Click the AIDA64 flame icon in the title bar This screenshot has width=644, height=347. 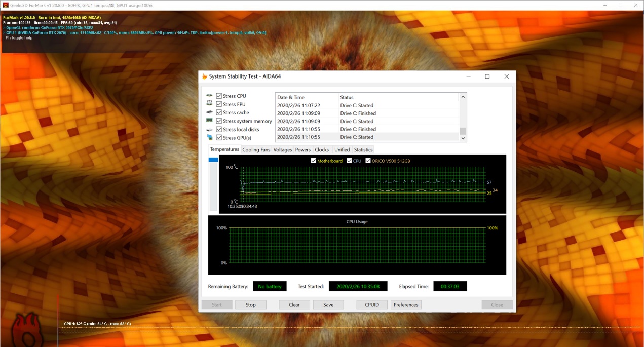pos(205,76)
